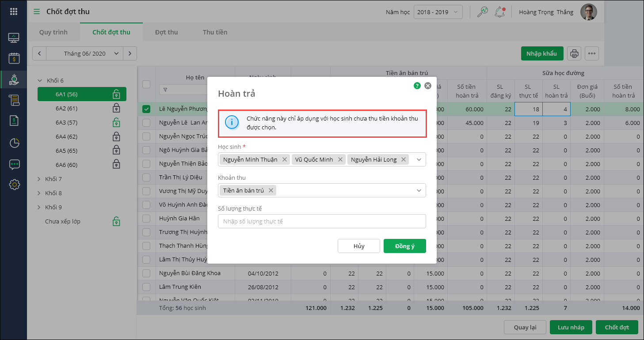
Task: Check the Nguyễn Lê Lan row checkbox
Action: click(x=146, y=123)
